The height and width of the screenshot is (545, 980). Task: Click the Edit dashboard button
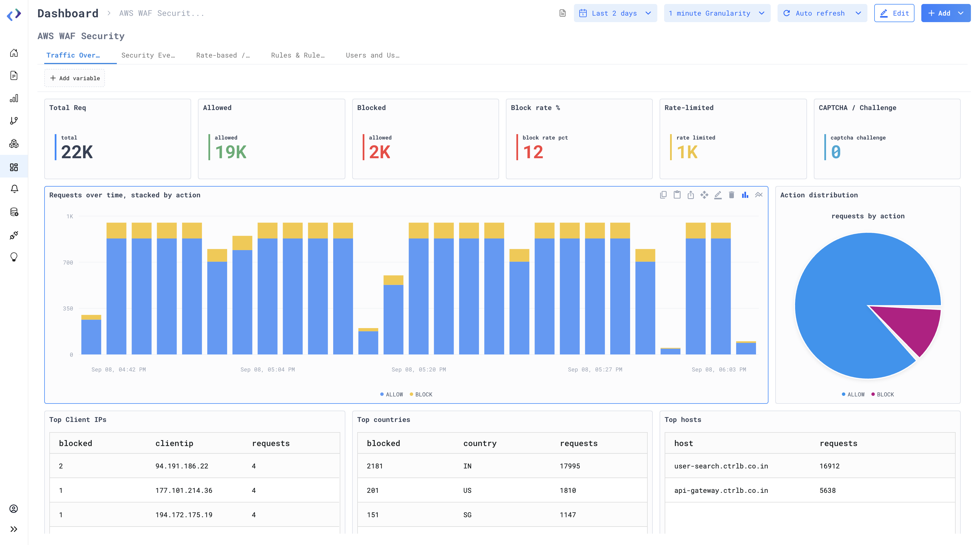(x=894, y=13)
